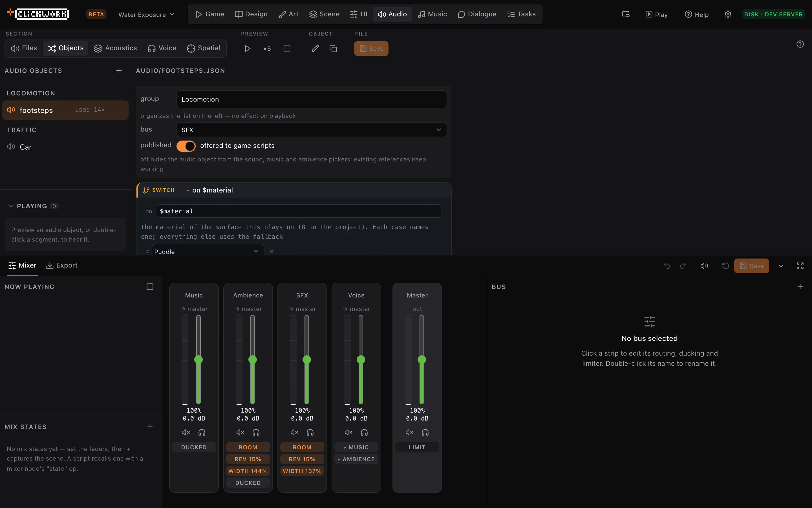Click the picture-in-picture icon in the top bar

(626, 14)
